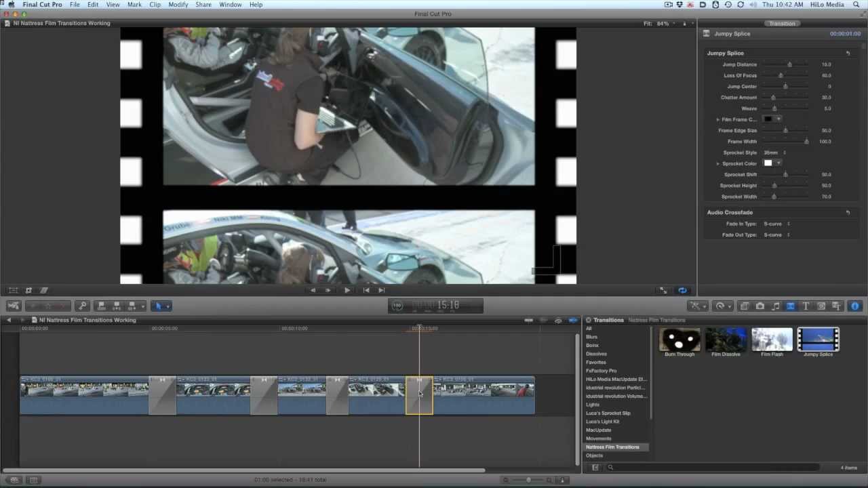
Task: Reset the Jumpy Splice parameters
Action: pyautogui.click(x=848, y=53)
